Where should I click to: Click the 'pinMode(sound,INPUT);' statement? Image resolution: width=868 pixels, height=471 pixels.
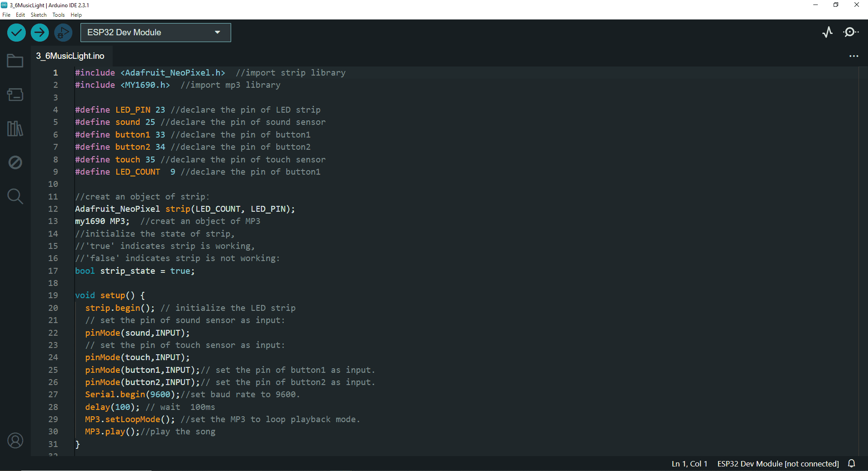pos(138,333)
